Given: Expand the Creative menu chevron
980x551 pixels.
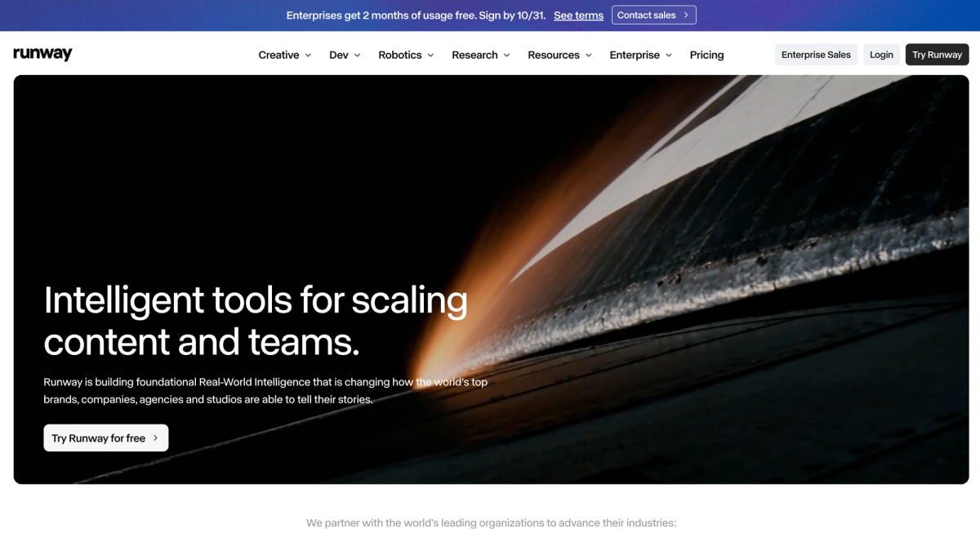Looking at the screenshot, I should [x=308, y=56].
